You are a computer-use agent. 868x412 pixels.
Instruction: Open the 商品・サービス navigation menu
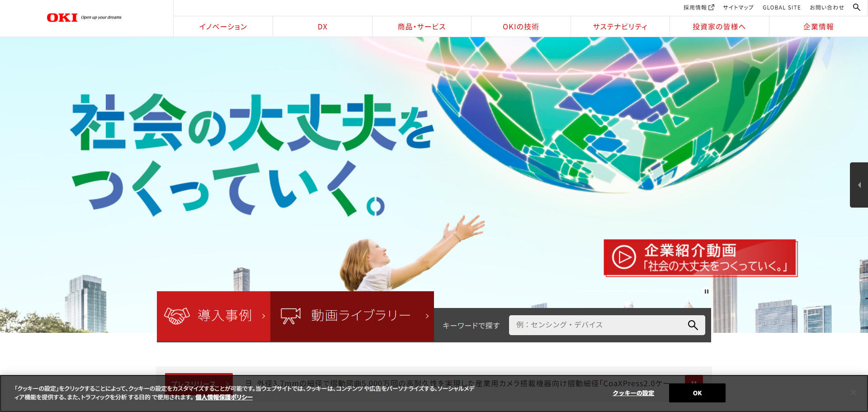pyautogui.click(x=421, y=27)
